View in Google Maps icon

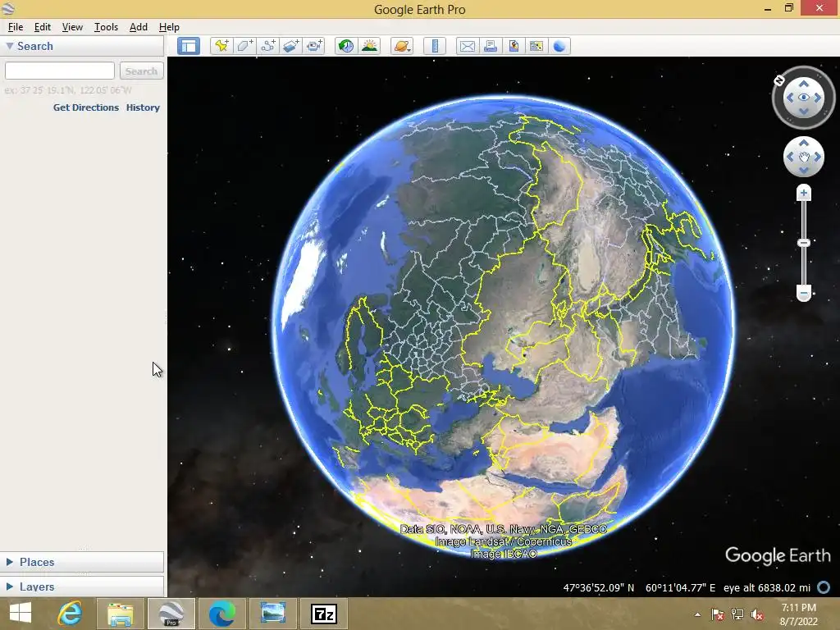(x=536, y=46)
